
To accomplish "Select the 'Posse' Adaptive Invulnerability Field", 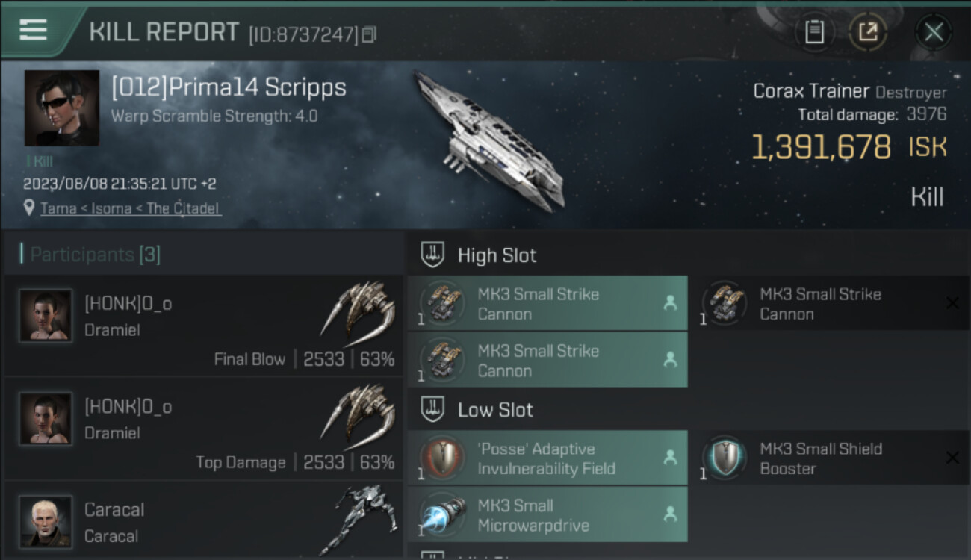I will point(547,458).
